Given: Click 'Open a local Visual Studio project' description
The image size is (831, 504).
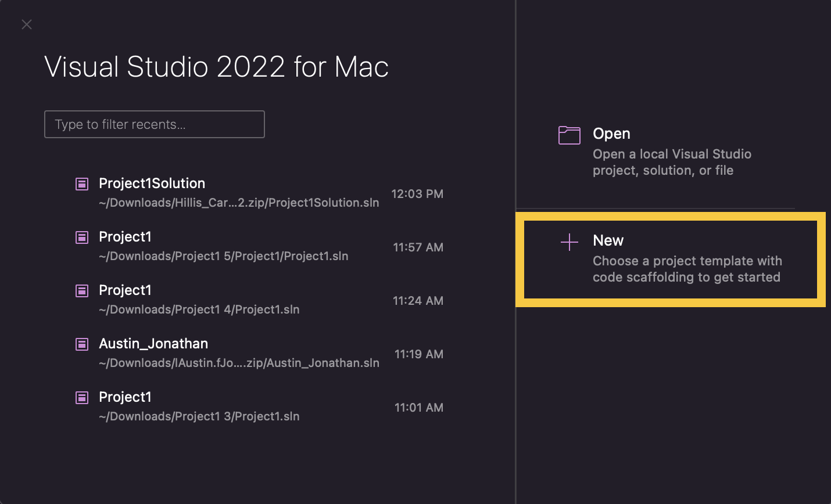Looking at the screenshot, I should pos(672,162).
